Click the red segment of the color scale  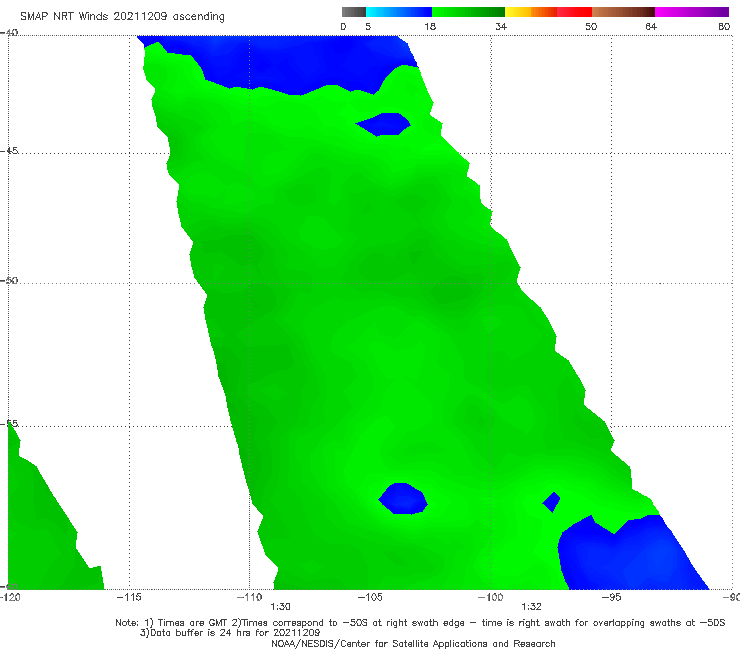574,12
